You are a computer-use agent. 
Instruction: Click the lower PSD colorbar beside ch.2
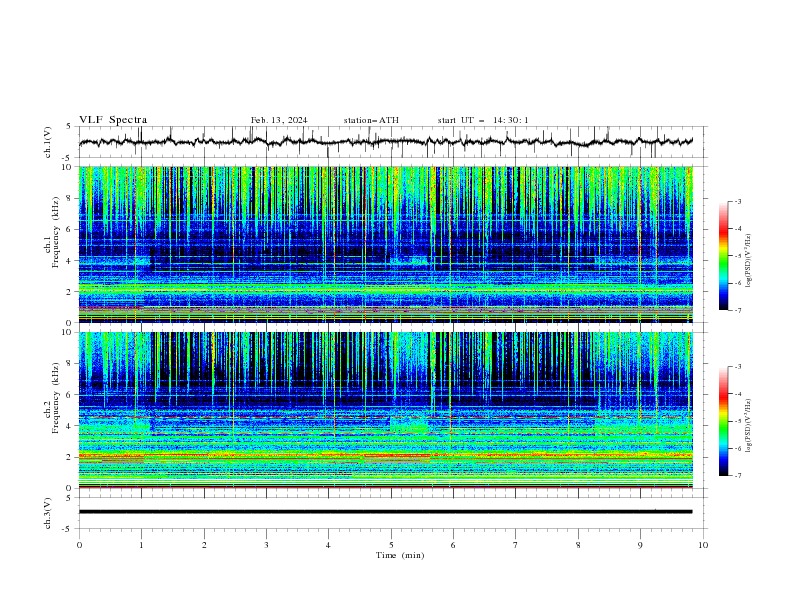(724, 421)
